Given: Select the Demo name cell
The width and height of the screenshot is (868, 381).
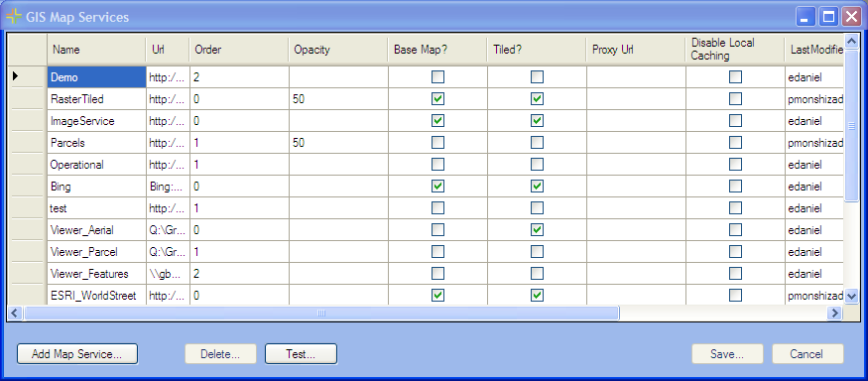Looking at the screenshot, I should pyautogui.click(x=96, y=77).
